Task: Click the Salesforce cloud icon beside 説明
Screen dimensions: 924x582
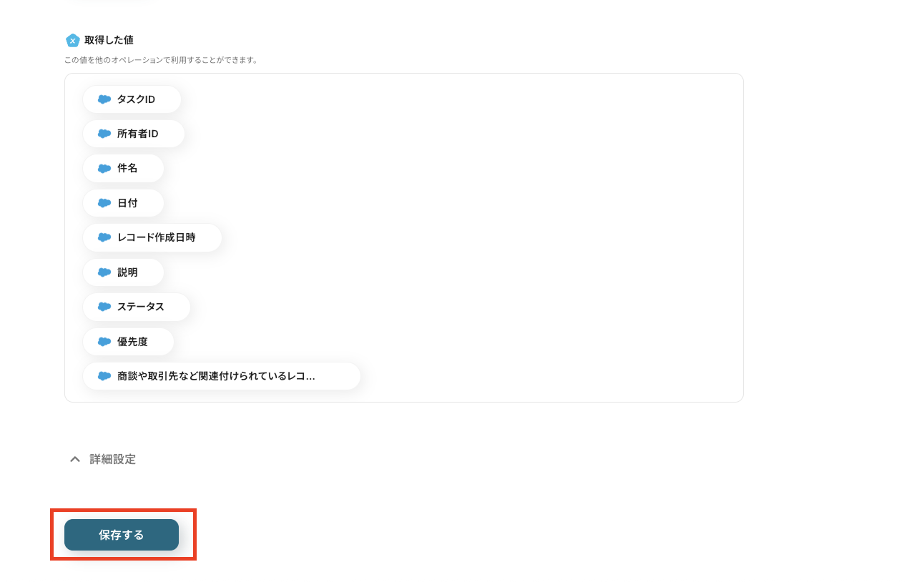Action: pos(104,272)
